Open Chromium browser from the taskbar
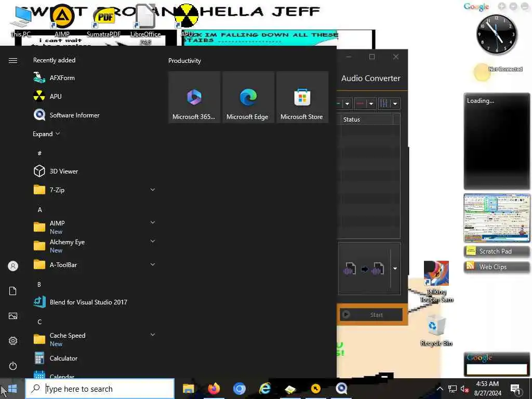The width and height of the screenshot is (532, 399). [x=239, y=389]
